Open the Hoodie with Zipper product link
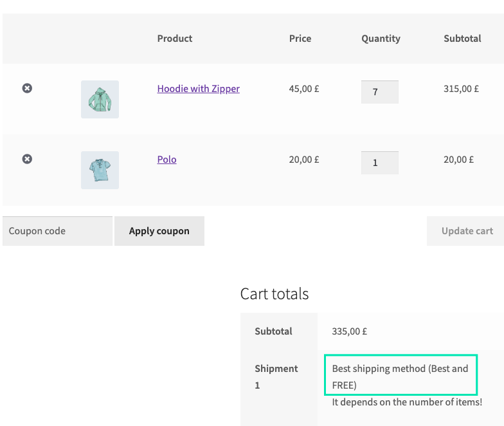Image resolution: width=504 pixels, height=426 pixels. [x=198, y=89]
